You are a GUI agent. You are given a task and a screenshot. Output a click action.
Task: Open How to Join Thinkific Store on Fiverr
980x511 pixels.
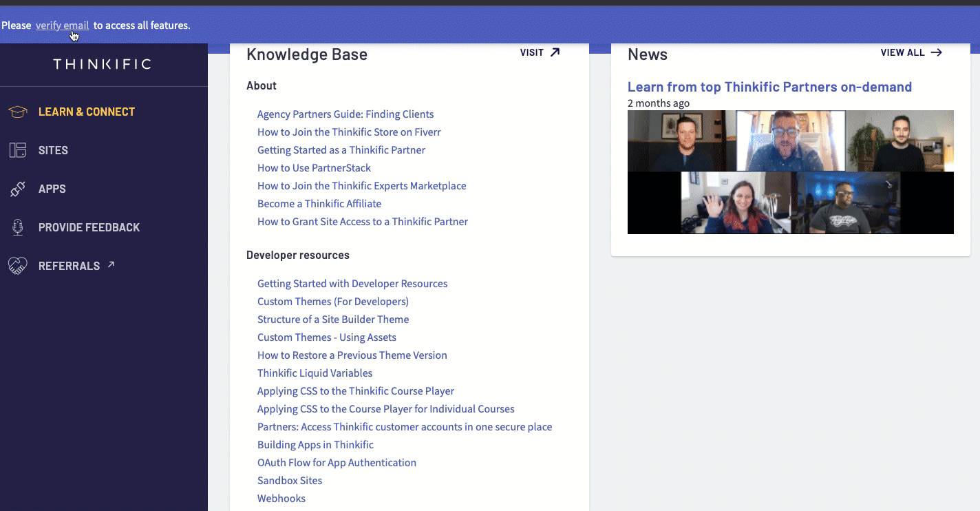[x=349, y=132]
